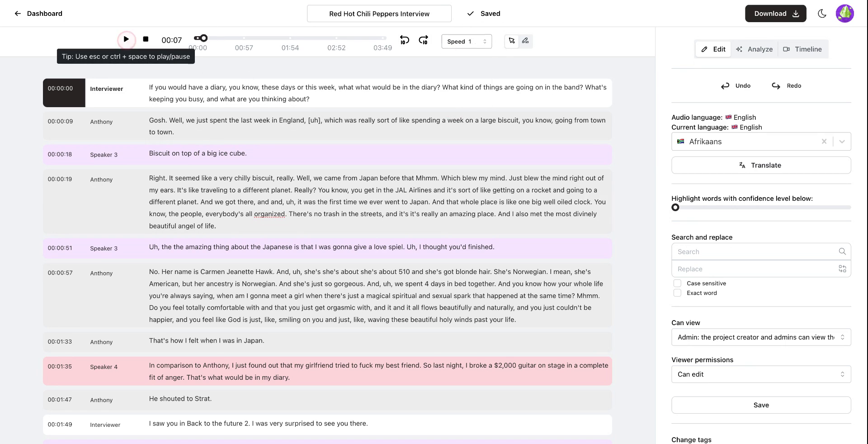Click timestamp 00:00:51
The image size is (868, 444).
[60, 248]
